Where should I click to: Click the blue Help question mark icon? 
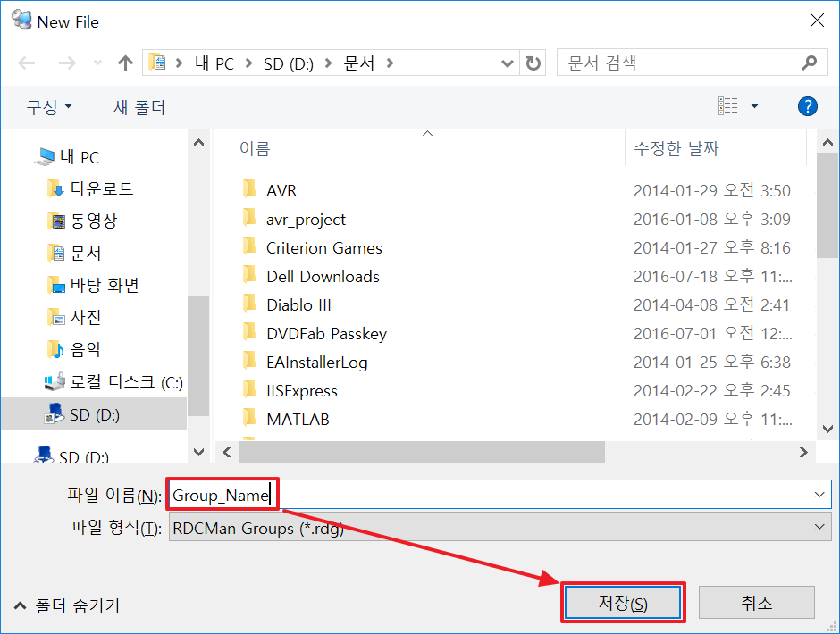[807, 106]
